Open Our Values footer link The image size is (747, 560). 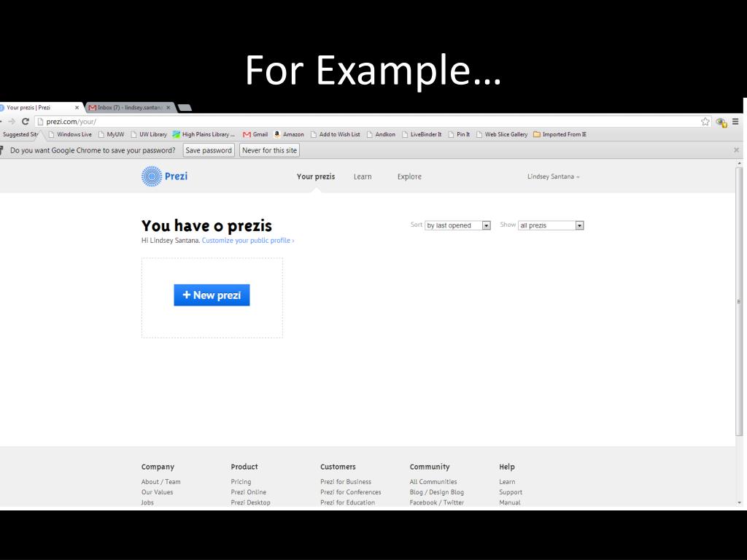pyautogui.click(x=158, y=492)
